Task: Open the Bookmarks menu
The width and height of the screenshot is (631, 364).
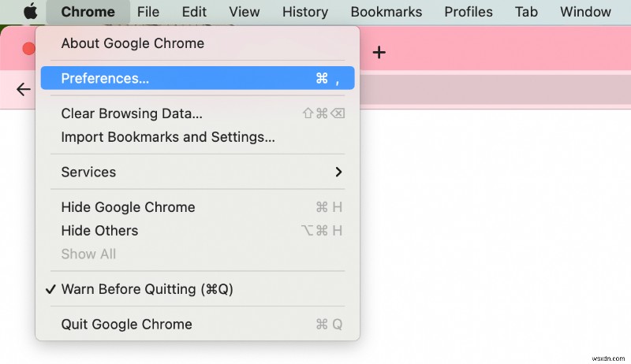Action: coord(386,12)
